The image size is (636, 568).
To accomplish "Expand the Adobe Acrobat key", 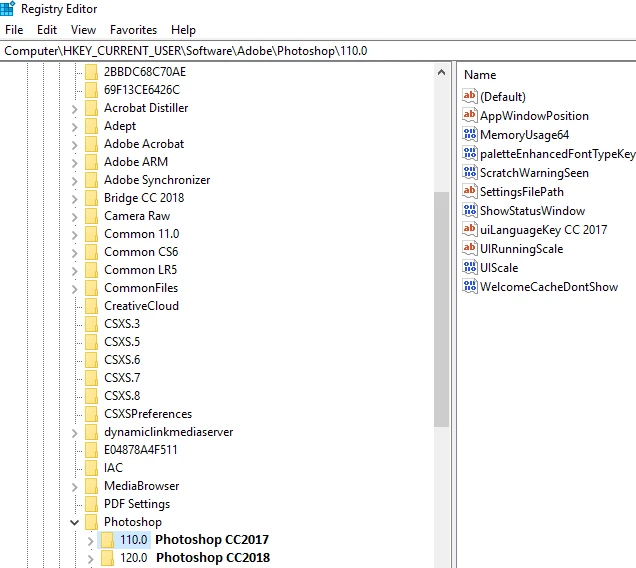I will tap(75, 145).
